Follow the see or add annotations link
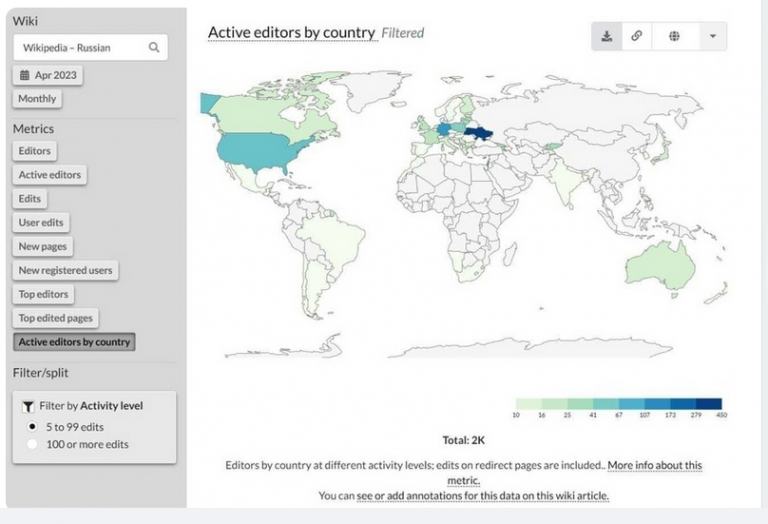 [483, 495]
